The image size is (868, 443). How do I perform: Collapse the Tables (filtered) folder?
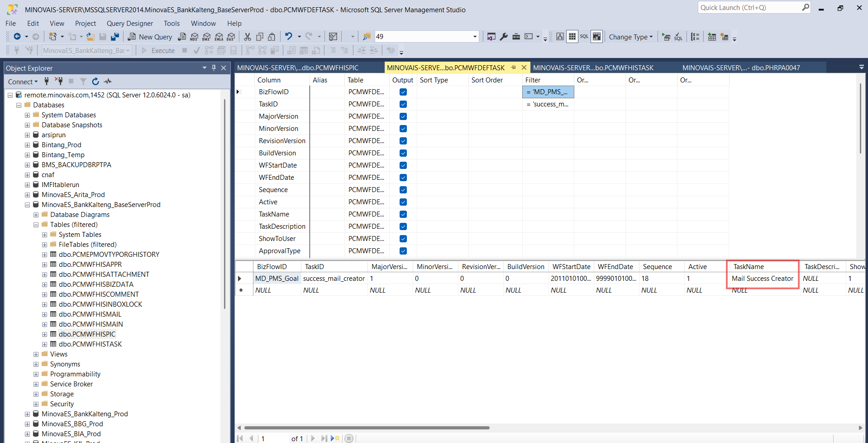pos(36,225)
